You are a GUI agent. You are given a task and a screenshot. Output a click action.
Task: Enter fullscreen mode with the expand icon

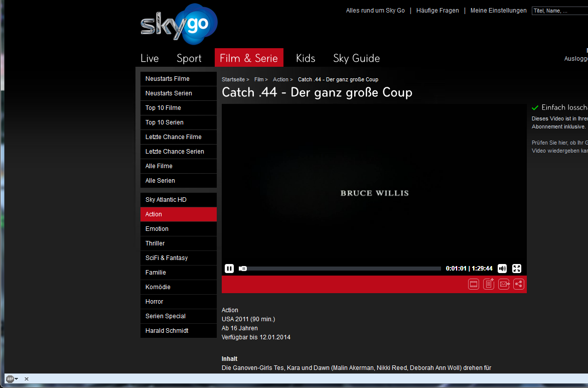(x=517, y=269)
